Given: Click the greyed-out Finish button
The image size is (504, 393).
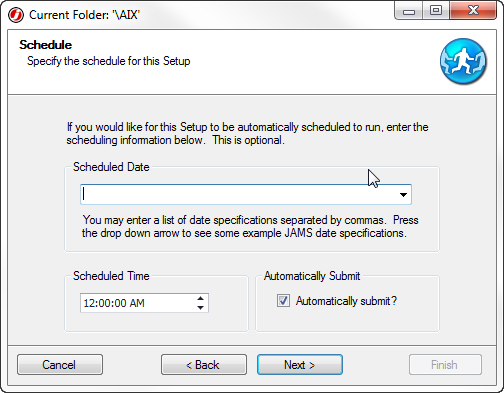Looking at the screenshot, I should tap(445, 365).
